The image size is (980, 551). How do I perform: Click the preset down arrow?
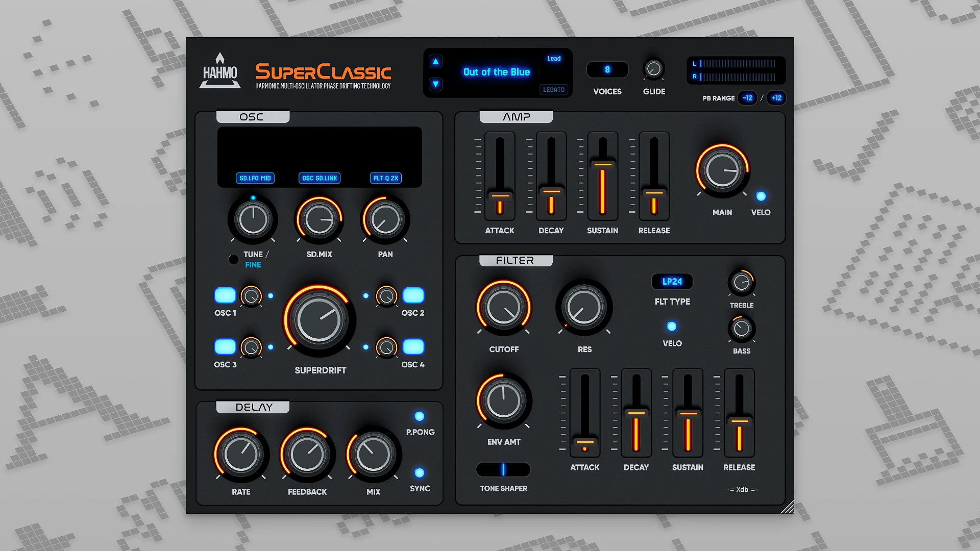point(435,84)
